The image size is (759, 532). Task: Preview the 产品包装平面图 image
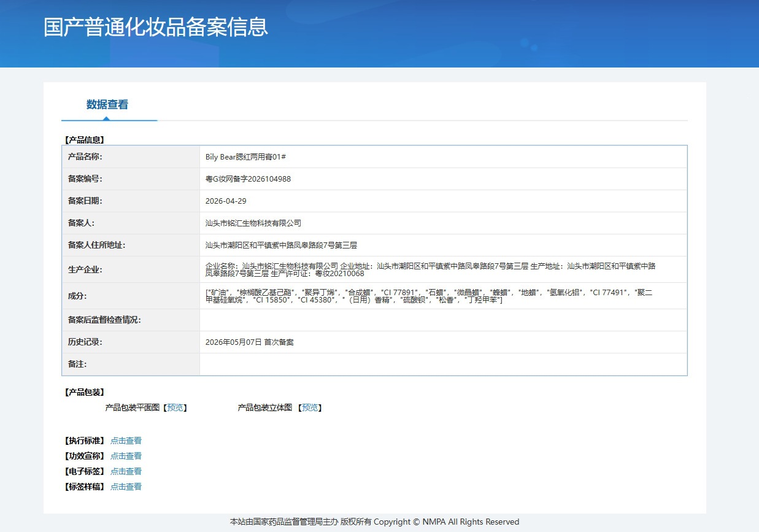(x=175, y=407)
